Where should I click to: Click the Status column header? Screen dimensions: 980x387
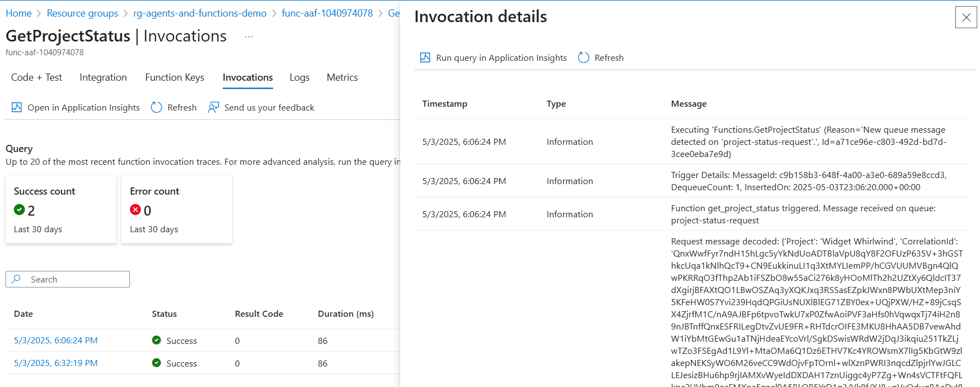[x=164, y=313]
